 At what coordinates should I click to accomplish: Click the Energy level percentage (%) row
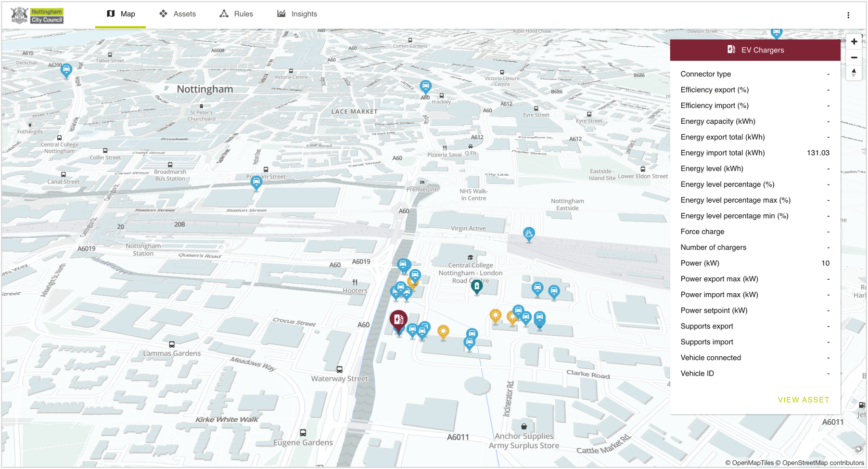point(755,184)
